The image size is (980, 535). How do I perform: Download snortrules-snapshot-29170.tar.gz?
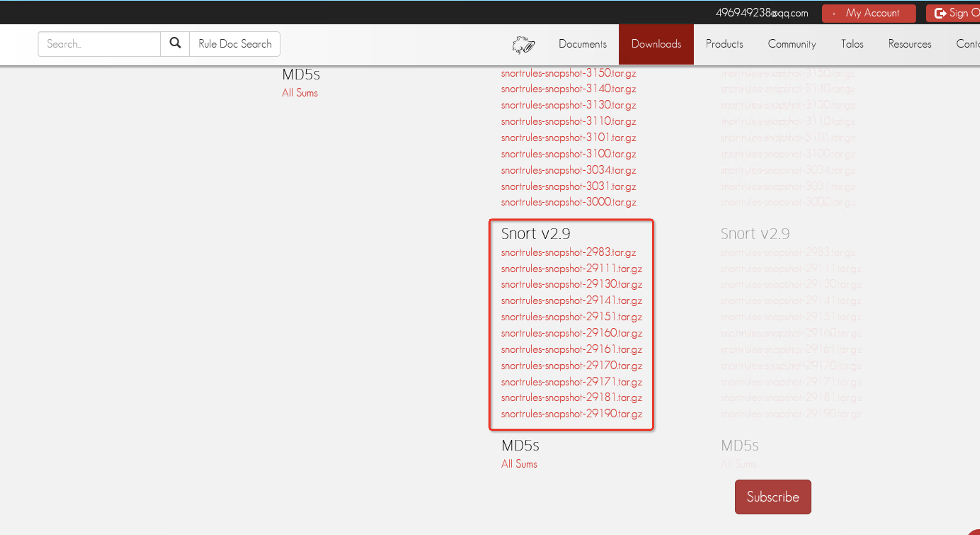[571, 366]
